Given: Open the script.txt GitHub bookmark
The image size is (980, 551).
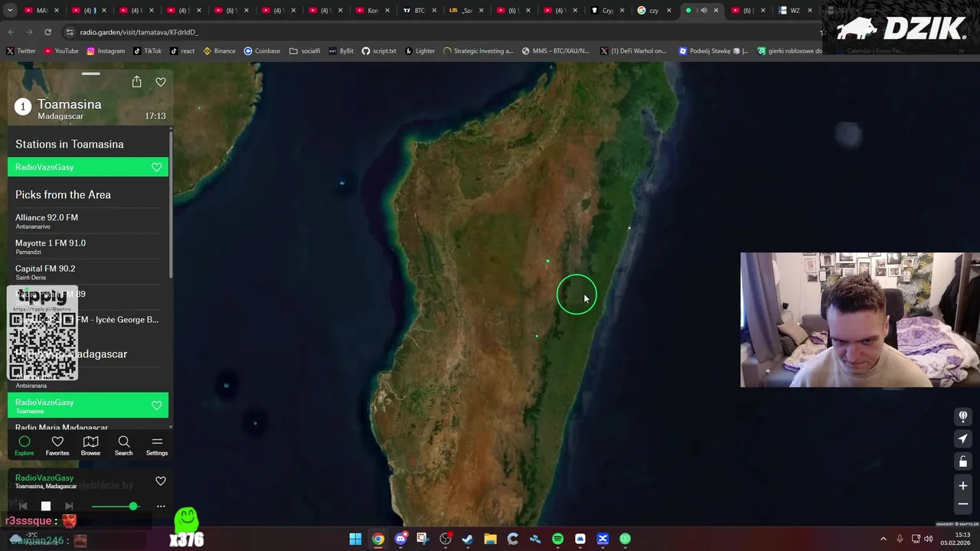Looking at the screenshot, I should (x=379, y=51).
